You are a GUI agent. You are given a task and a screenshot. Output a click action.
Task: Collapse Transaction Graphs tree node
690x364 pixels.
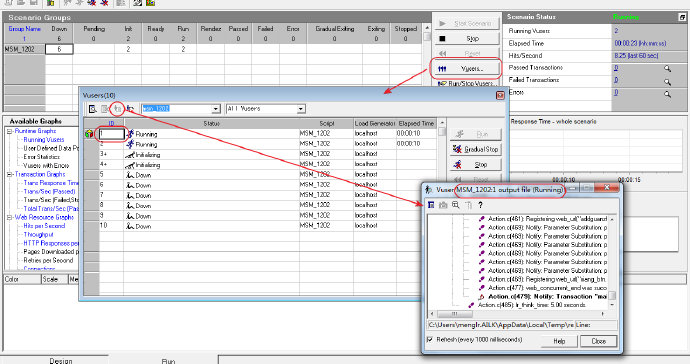[9, 174]
